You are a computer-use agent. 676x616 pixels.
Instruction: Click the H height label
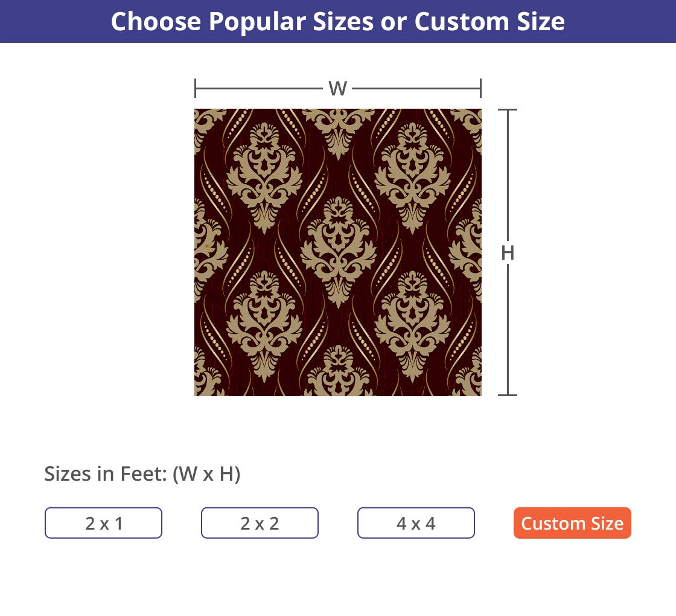508,253
